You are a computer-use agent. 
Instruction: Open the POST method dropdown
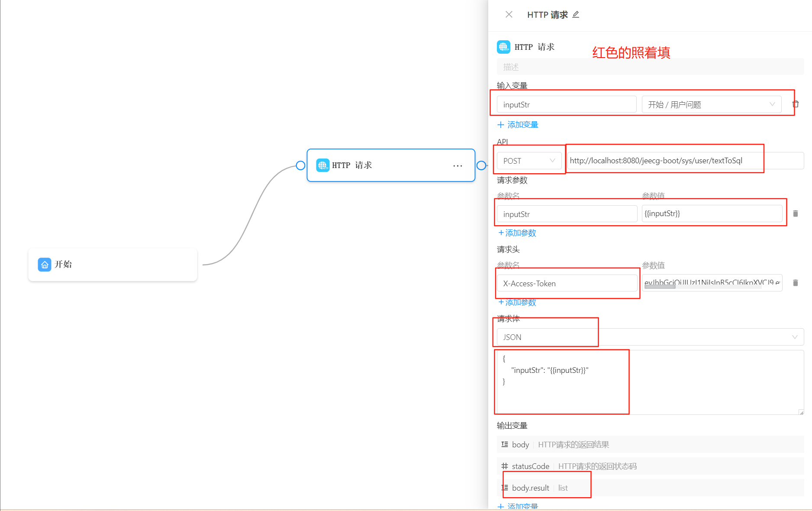coord(529,161)
